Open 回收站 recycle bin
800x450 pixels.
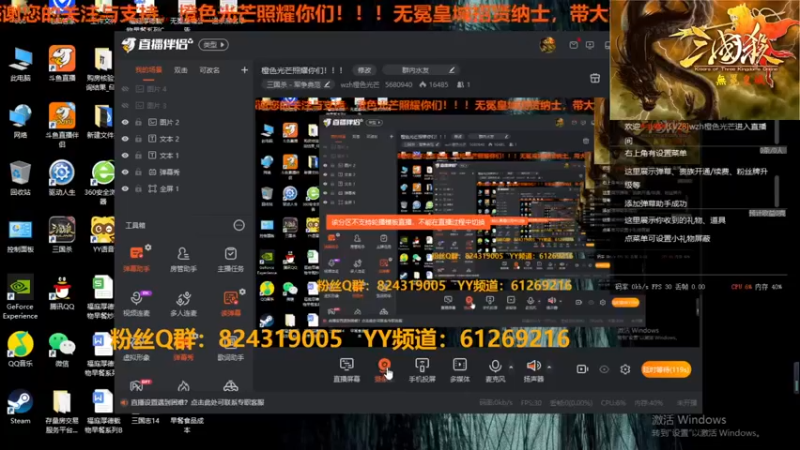tap(20, 179)
